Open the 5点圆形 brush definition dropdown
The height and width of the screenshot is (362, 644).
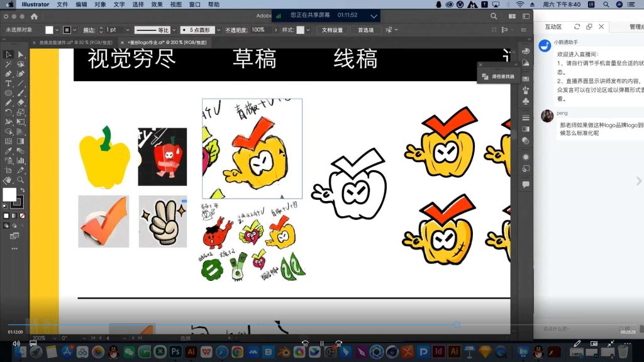click(218, 30)
